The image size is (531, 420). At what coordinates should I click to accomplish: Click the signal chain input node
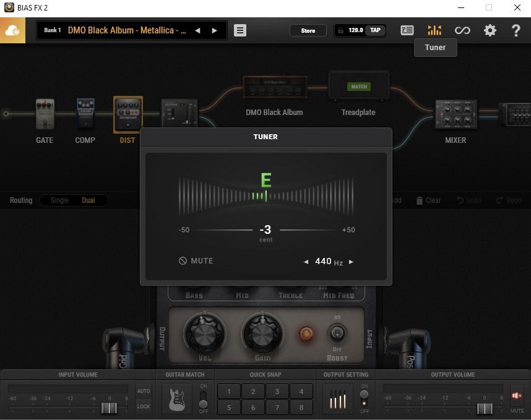coord(6,114)
